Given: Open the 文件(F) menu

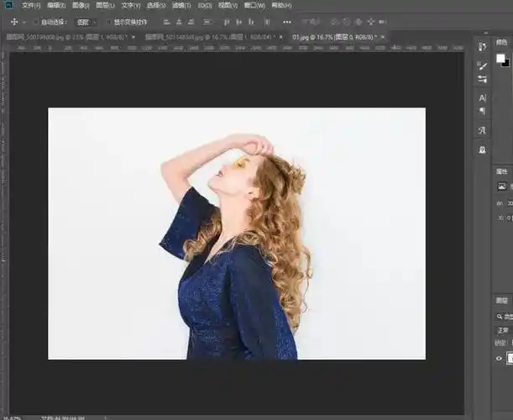Looking at the screenshot, I should pyautogui.click(x=31, y=5).
